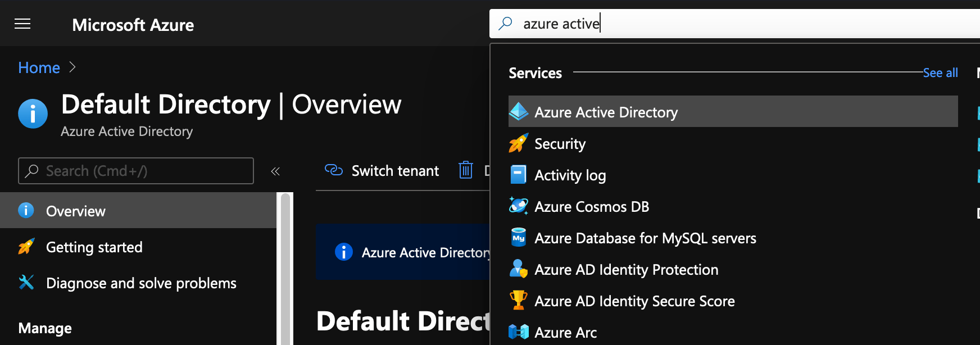This screenshot has width=980, height=345.
Task: Click the Services section heading
Action: (x=535, y=73)
